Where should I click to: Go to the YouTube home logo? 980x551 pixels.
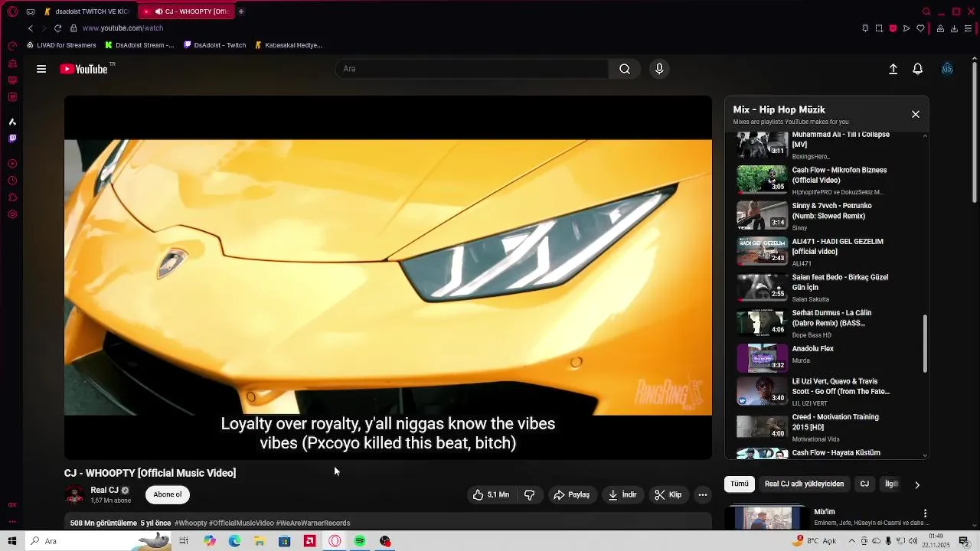(83, 69)
